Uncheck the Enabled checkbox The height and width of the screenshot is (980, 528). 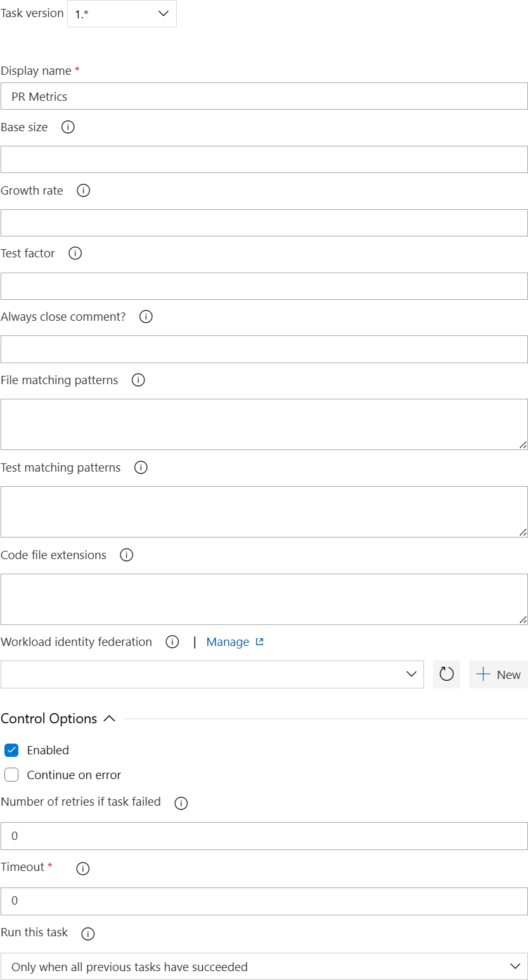tap(11, 750)
